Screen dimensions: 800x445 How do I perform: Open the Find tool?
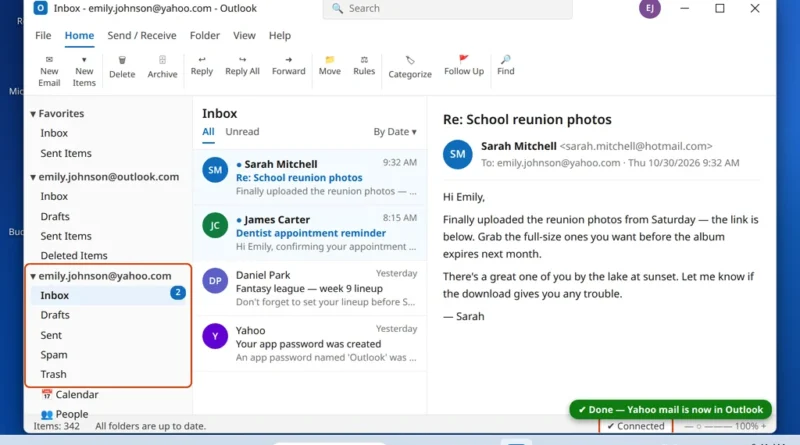point(506,66)
